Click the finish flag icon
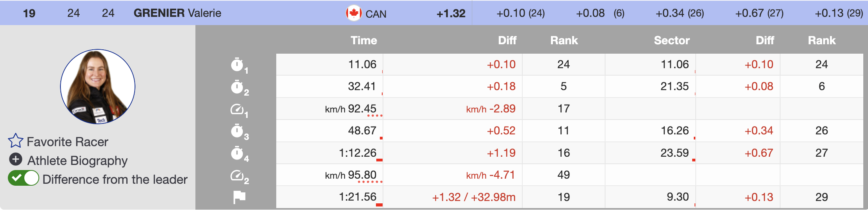Image resolution: width=868 pixels, height=210 pixels. pos(239,197)
